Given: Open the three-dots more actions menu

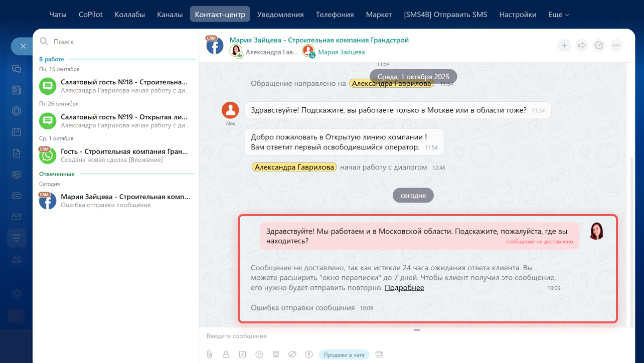Looking at the screenshot, I should (x=616, y=46).
